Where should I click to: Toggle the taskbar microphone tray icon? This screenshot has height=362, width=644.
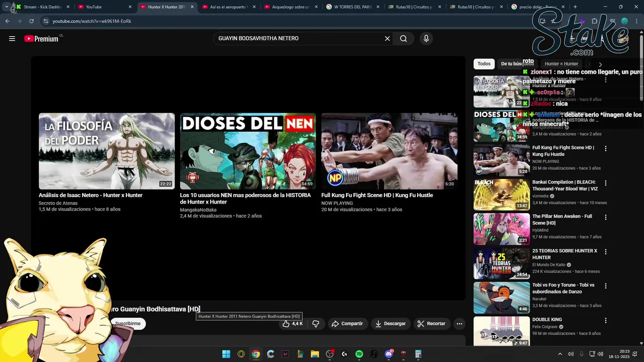click(582, 354)
